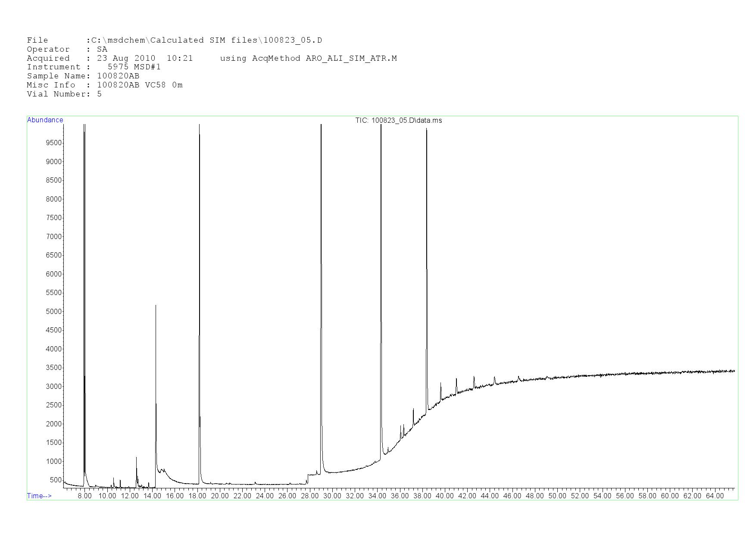Click the Vial Number 5 line
The width and height of the screenshot is (756, 534).
pyautogui.click(x=64, y=94)
